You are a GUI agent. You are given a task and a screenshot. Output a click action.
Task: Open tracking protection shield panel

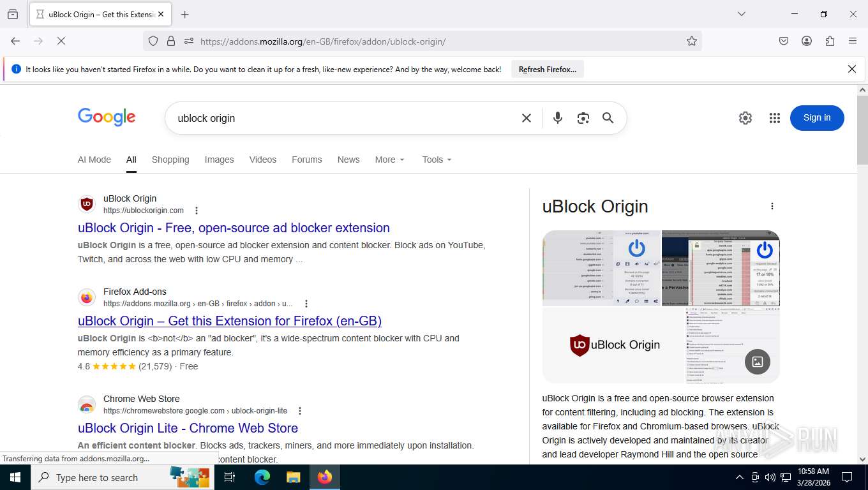click(x=153, y=41)
